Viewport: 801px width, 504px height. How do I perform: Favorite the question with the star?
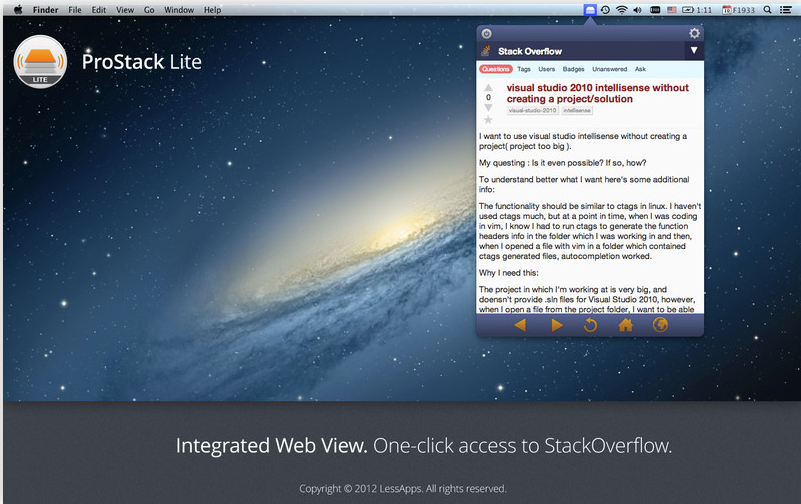(488, 120)
